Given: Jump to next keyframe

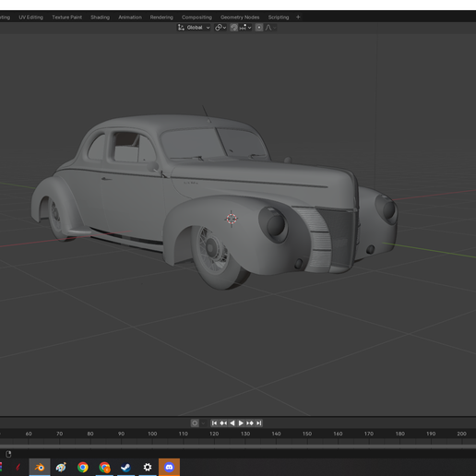Looking at the screenshot, I should (x=250, y=423).
